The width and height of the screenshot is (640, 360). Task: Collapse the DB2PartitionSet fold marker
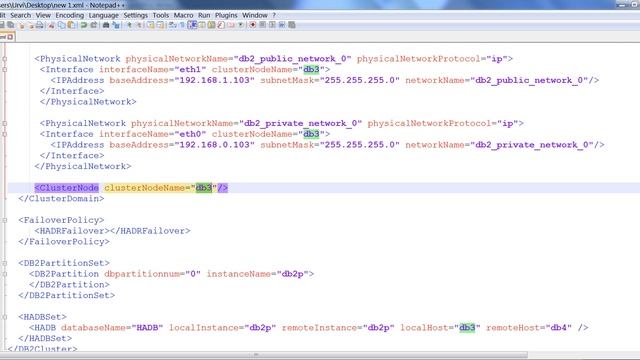[4, 263]
